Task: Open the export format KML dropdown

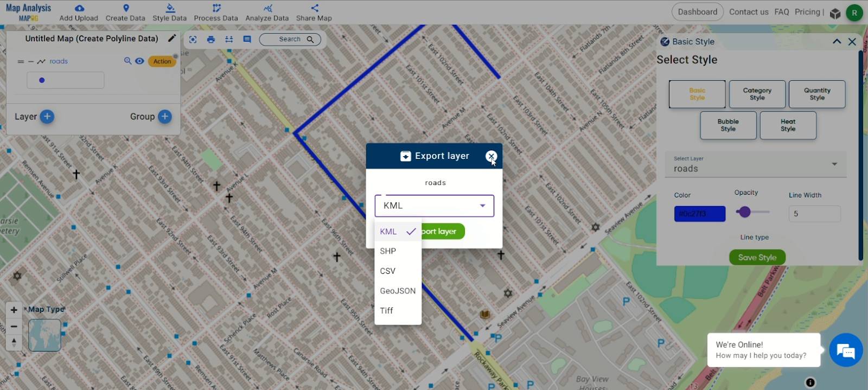Action: [x=435, y=206]
